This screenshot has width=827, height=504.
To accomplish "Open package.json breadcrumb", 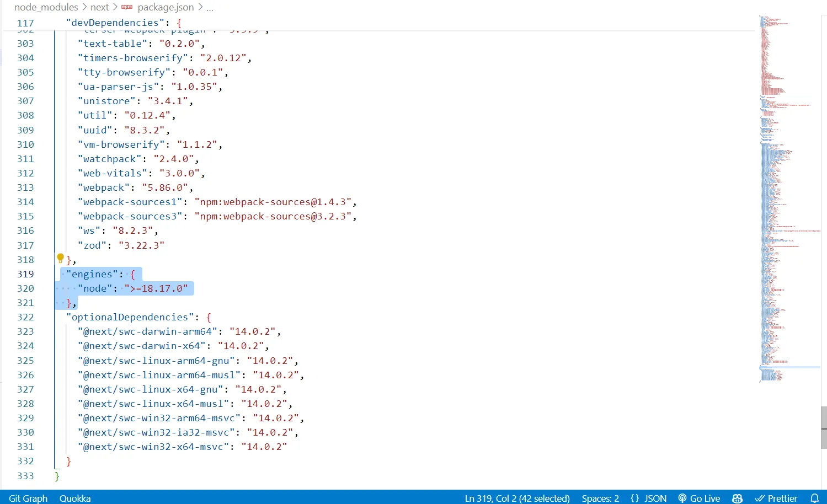I will coord(166,7).
